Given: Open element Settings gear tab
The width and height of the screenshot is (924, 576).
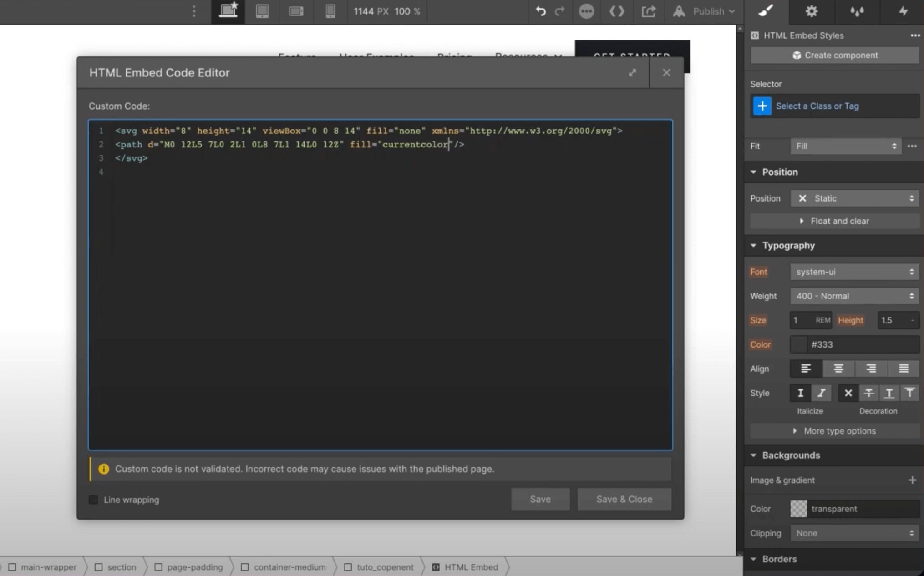Looking at the screenshot, I should click(812, 11).
